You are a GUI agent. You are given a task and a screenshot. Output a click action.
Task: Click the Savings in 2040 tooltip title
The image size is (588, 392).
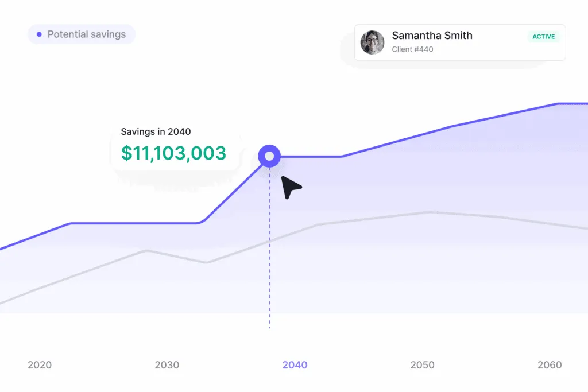coord(156,132)
